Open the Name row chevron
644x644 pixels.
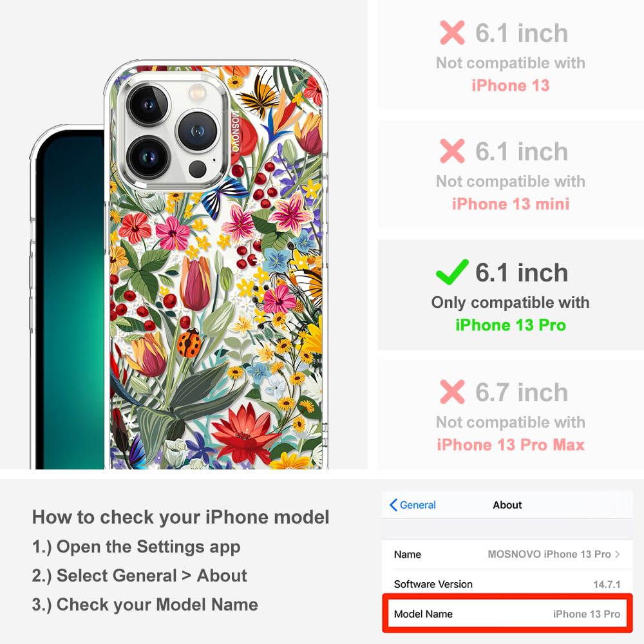point(618,554)
